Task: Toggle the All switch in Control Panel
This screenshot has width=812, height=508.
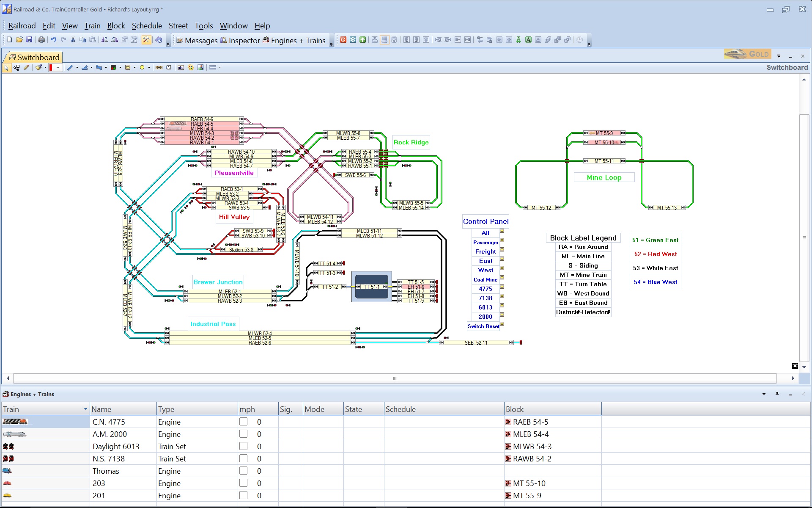Action: tap(502, 231)
